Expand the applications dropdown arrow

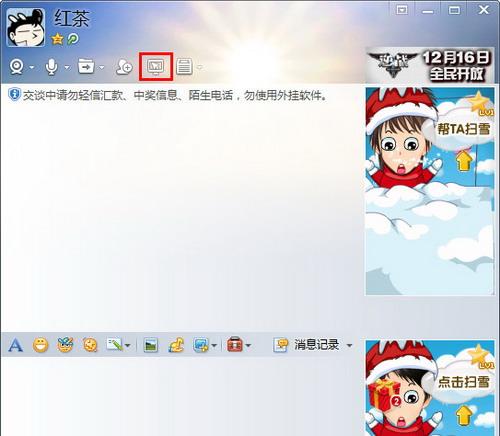200,67
